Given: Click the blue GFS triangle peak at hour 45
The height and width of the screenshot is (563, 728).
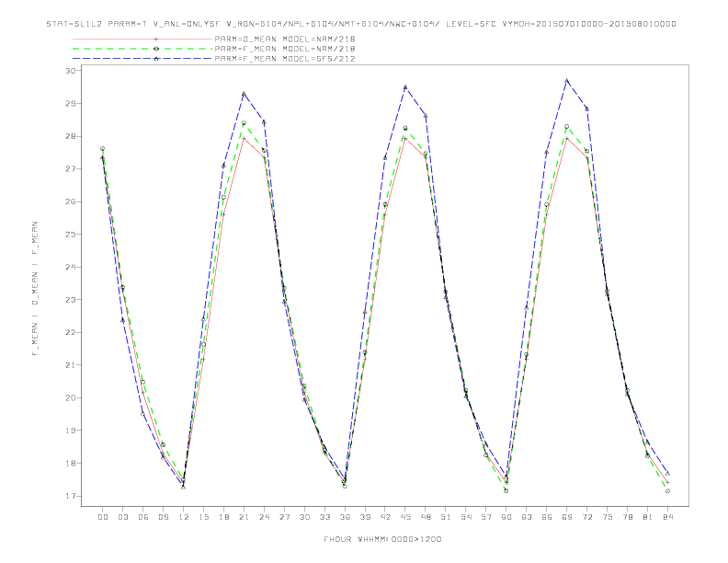Looking at the screenshot, I should pyautogui.click(x=405, y=86).
